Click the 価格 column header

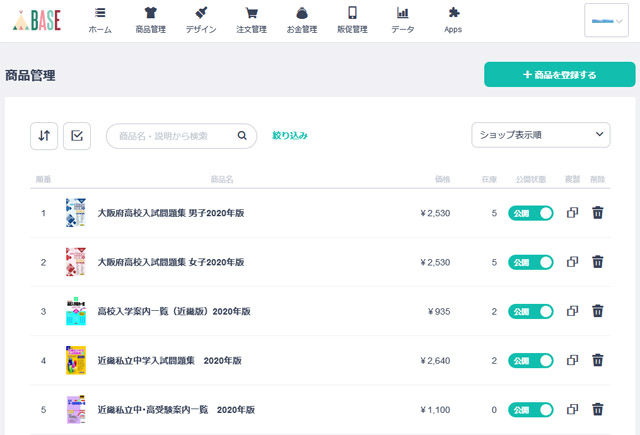442,179
